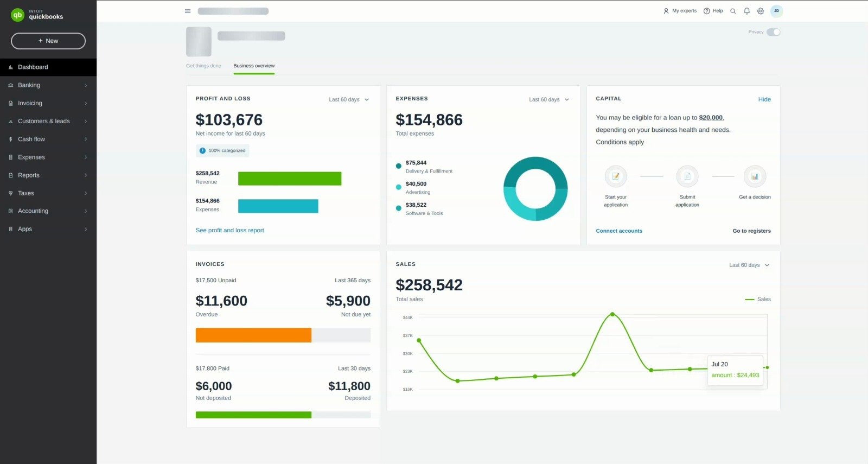Image resolution: width=868 pixels, height=464 pixels.
Task: Toggle the Privacy switch
Action: (774, 32)
